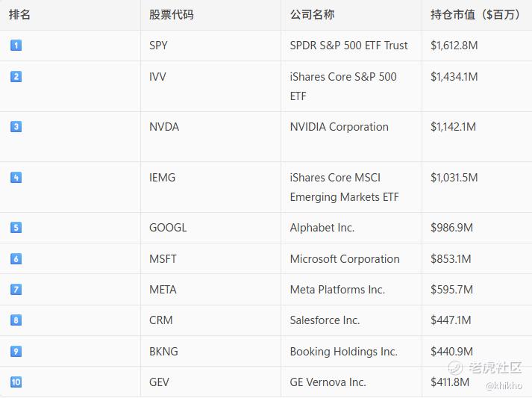Click the 老虎社区 watermark logo
Image resolution: width=532 pixels, height=398 pixels.
(484, 367)
